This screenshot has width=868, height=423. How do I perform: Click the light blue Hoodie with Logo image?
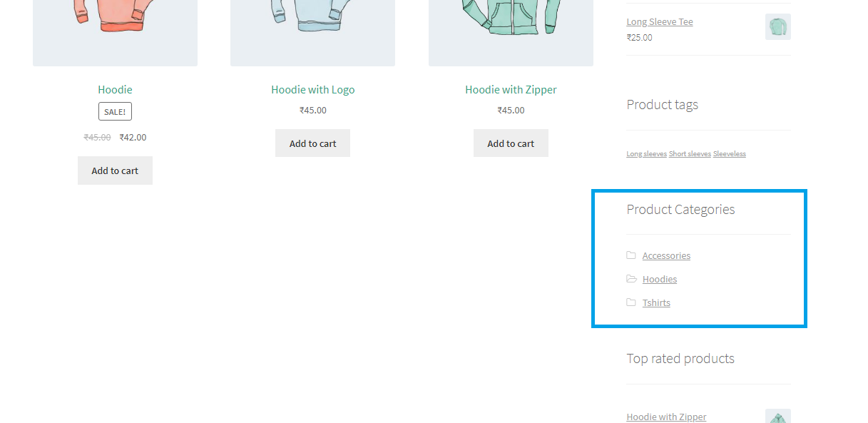[312, 33]
